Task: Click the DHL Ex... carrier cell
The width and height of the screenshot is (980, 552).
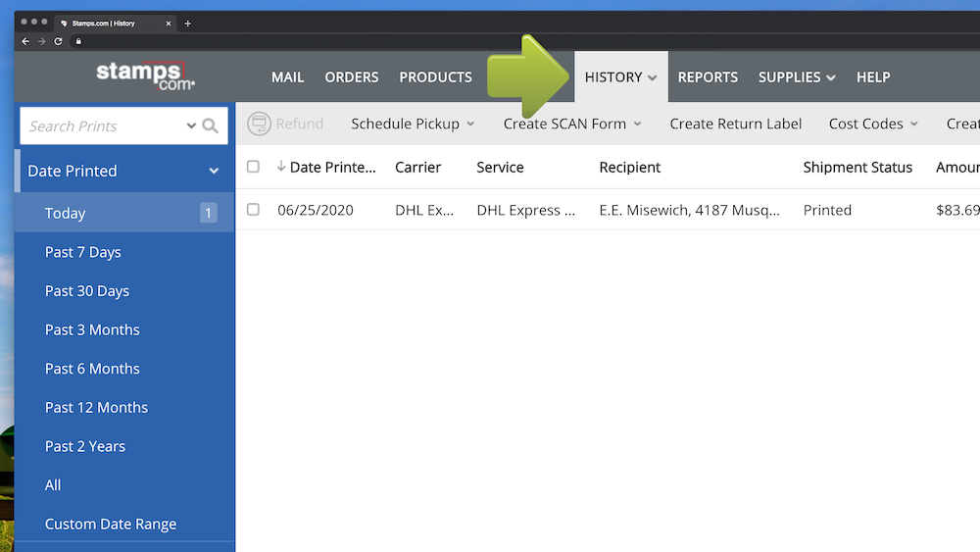Action: 424,210
